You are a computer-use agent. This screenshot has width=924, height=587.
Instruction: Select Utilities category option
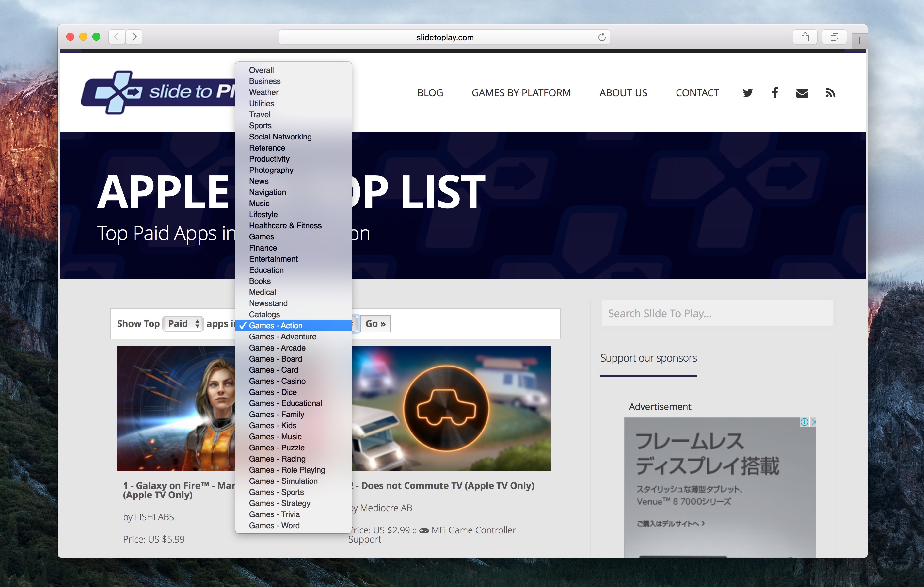coord(294,103)
